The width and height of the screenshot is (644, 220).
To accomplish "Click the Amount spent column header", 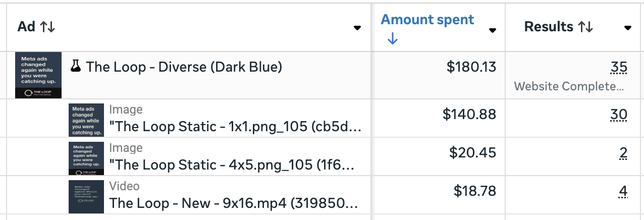I will (x=427, y=20).
